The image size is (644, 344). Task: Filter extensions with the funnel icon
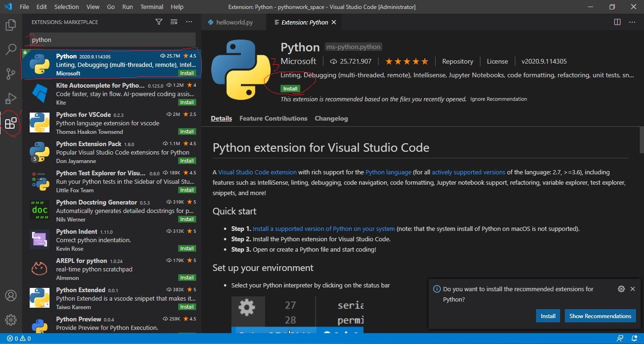159,22
